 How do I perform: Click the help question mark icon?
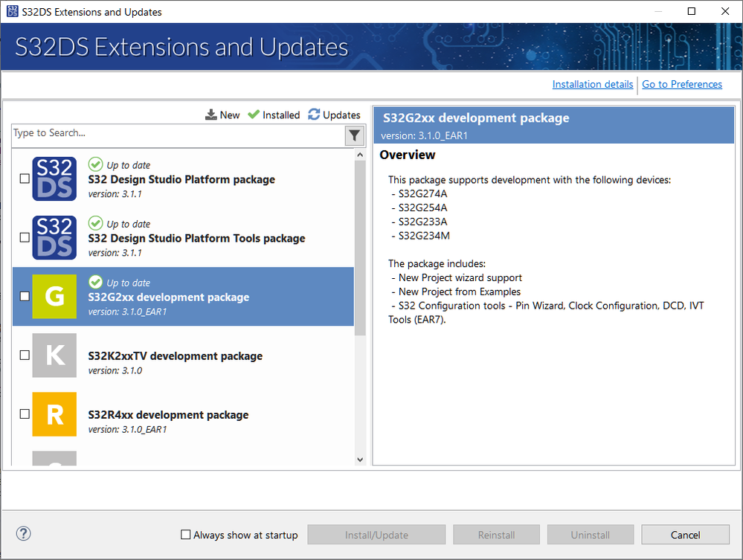(23, 533)
